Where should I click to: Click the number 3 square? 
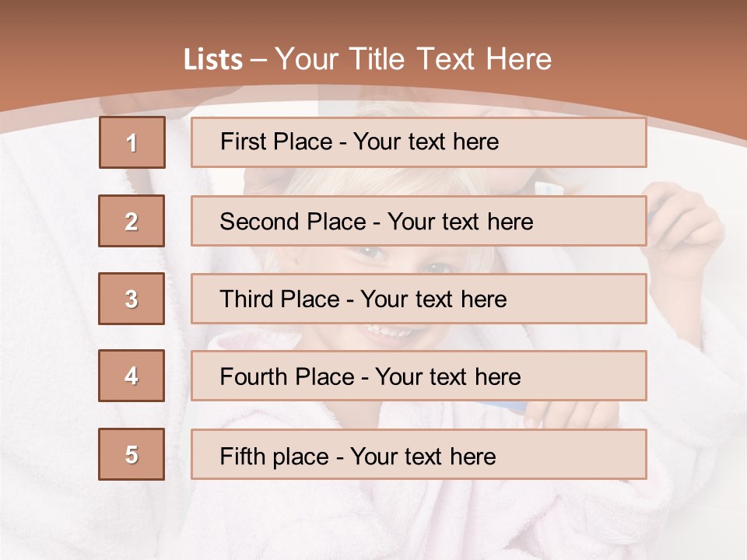click(132, 299)
